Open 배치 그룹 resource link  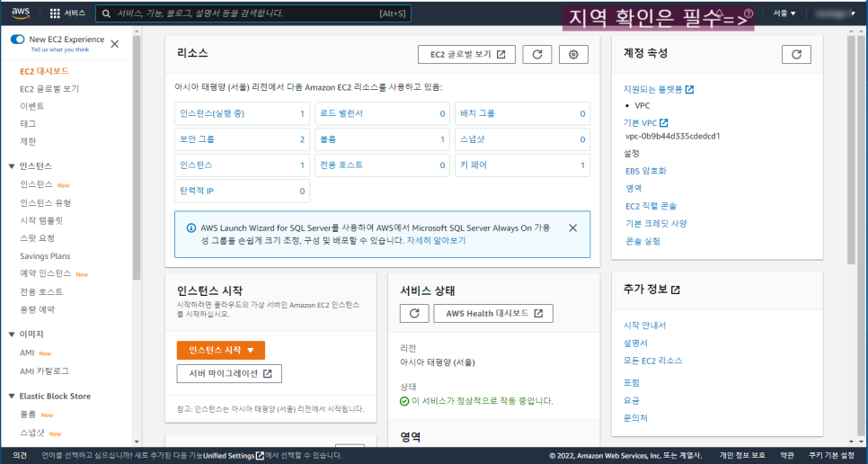[x=478, y=113]
